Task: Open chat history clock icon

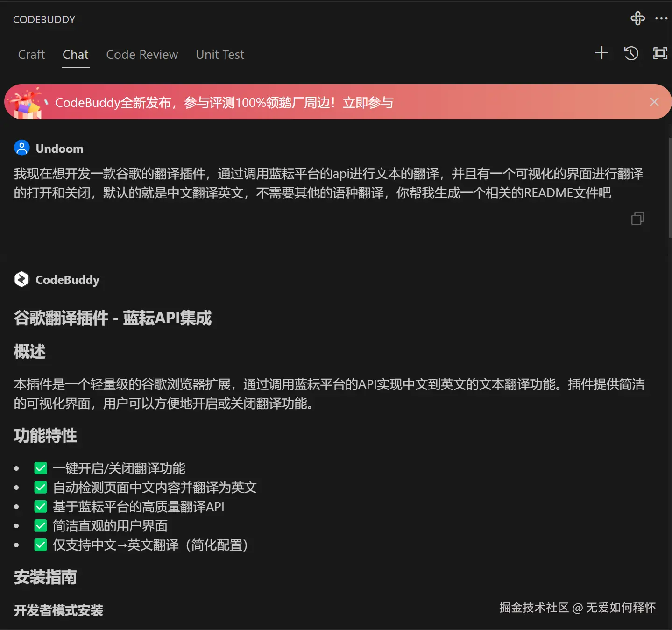Action: pyautogui.click(x=631, y=53)
